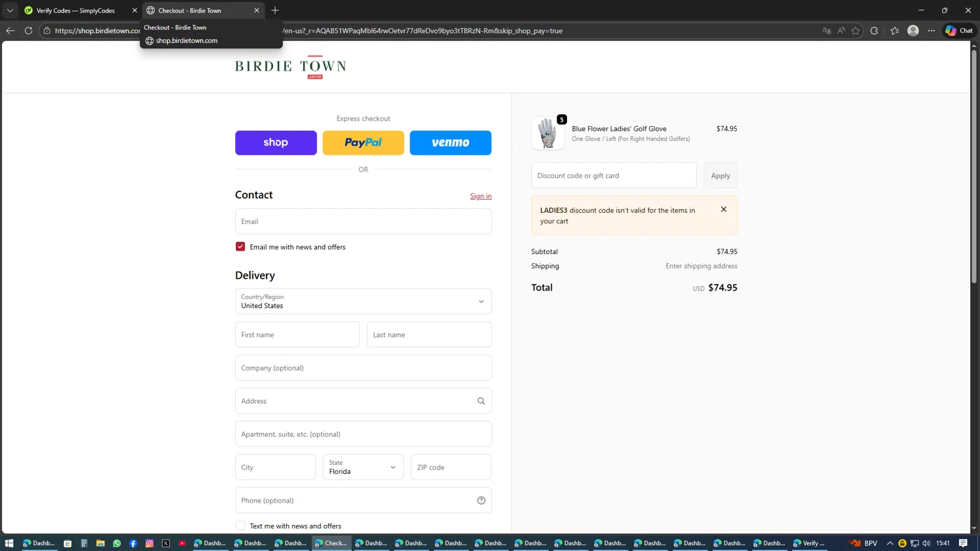Open a new browser tab

(x=275, y=10)
